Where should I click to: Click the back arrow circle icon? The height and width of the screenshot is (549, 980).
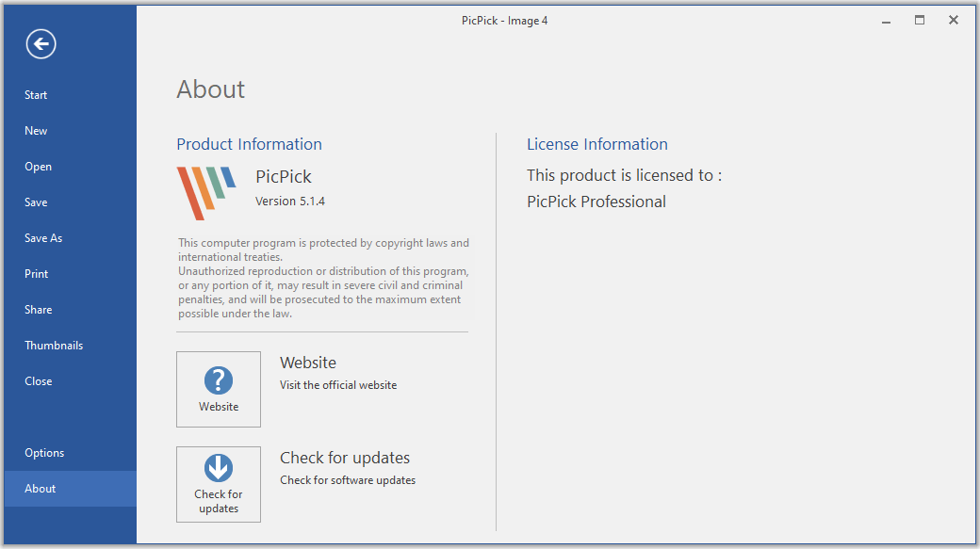41,43
